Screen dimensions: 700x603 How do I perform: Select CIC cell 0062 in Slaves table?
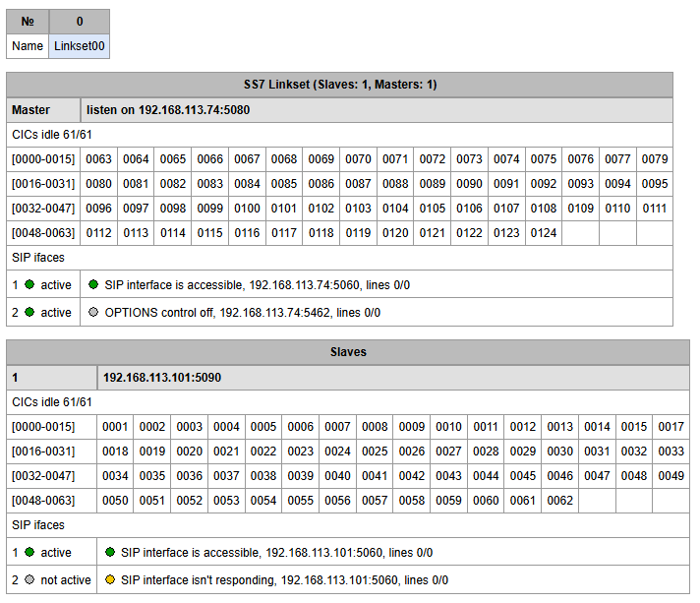pos(559,501)
